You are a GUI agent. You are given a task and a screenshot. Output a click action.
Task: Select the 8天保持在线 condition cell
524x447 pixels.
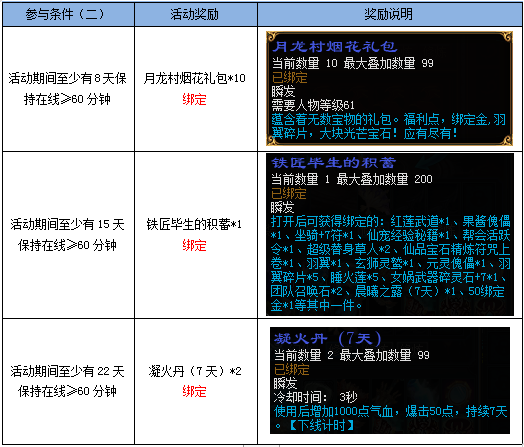coord(68,89)
